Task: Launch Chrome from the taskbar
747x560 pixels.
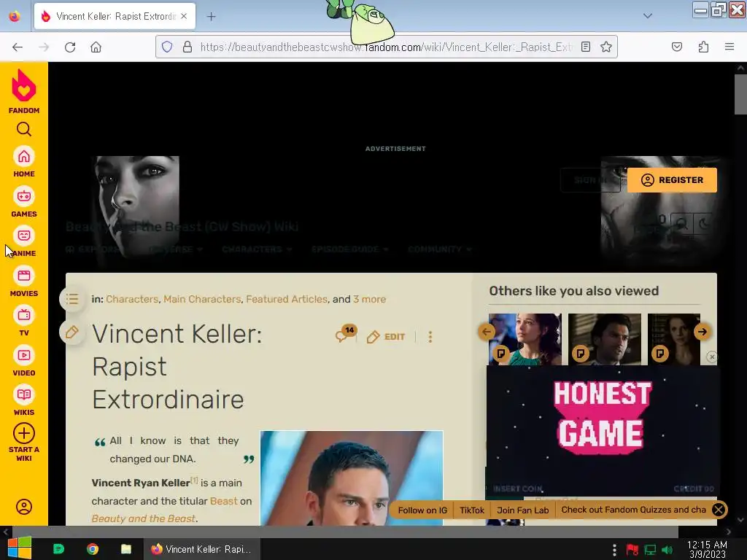Action: [x=93, y=549]
